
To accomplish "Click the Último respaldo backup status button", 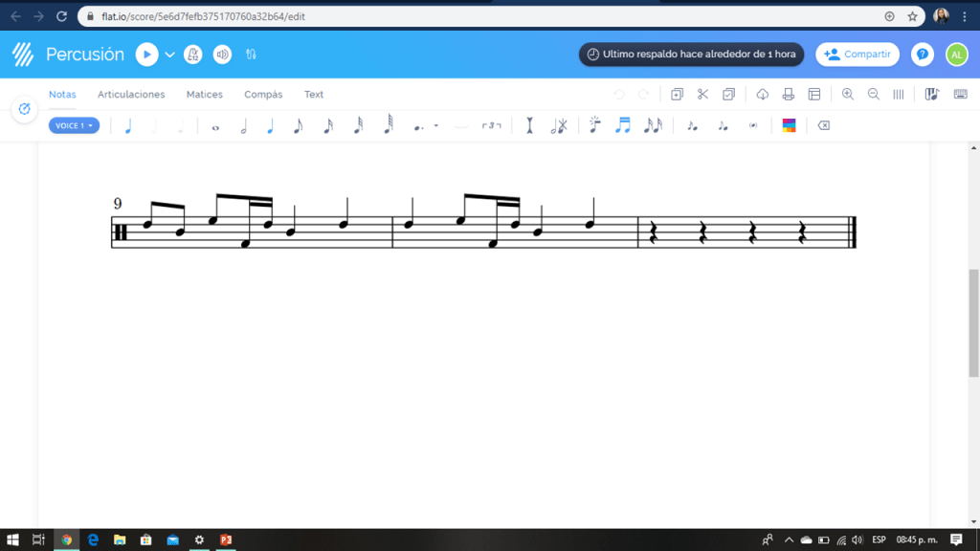I will [691, 55].
